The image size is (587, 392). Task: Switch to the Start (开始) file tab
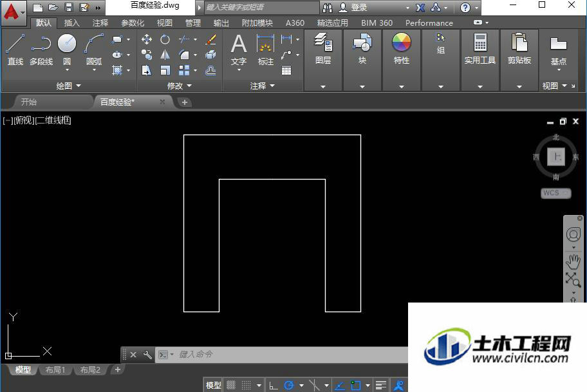tap(52, 102)
